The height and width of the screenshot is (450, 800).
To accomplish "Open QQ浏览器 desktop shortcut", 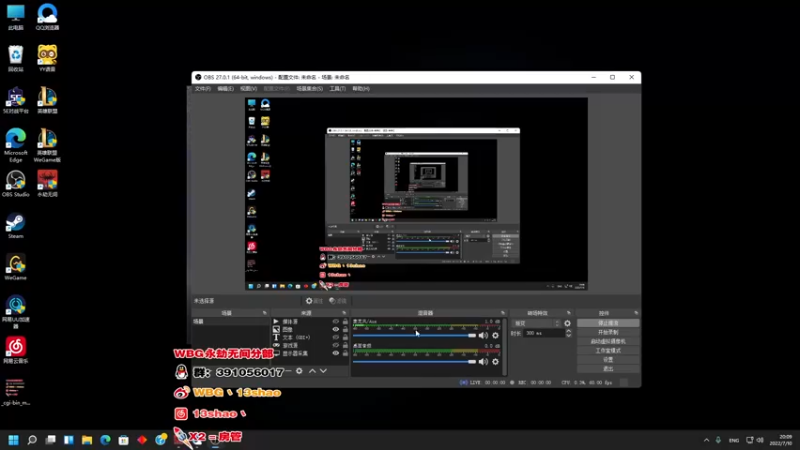I will tap(47, 17).
